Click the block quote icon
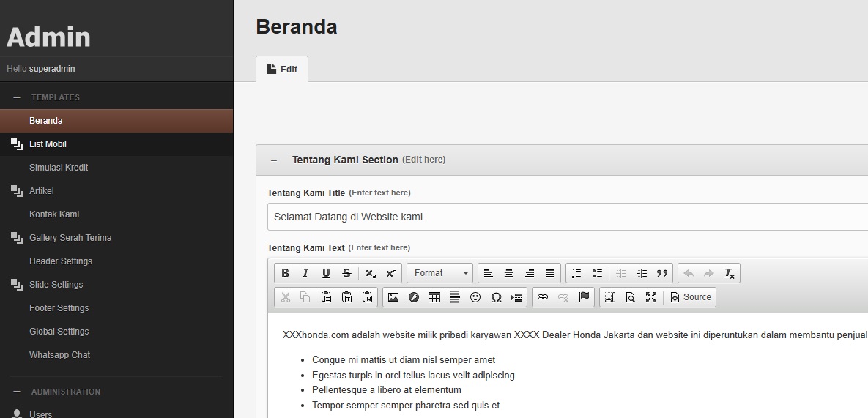Image resolution: width=868 pixels, height=418 pixels. tap(662, 273)
